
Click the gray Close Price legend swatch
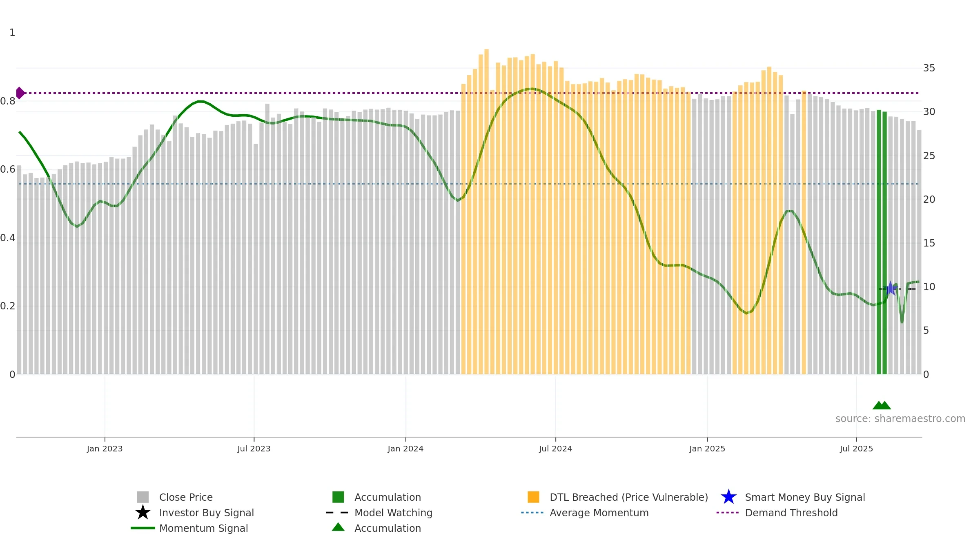pos(143,497)
